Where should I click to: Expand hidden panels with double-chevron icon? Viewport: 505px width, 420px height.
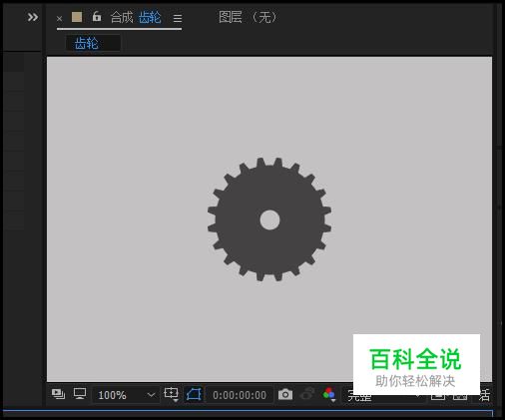[x=33, y=17]
